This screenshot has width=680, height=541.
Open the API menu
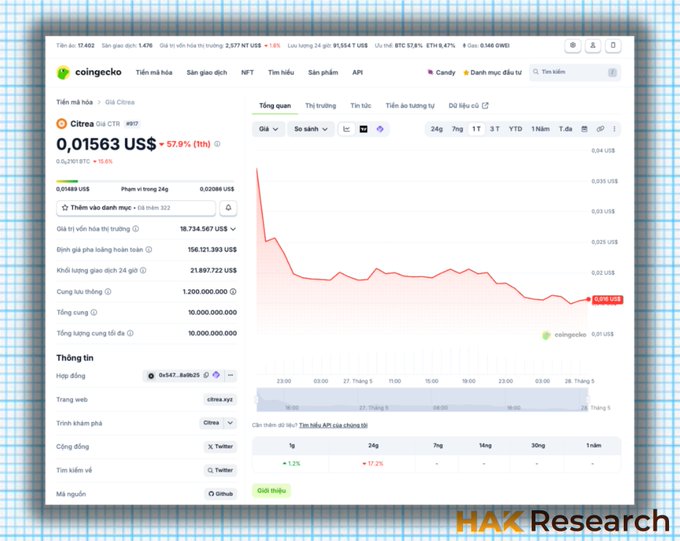[x=357, y=72]
